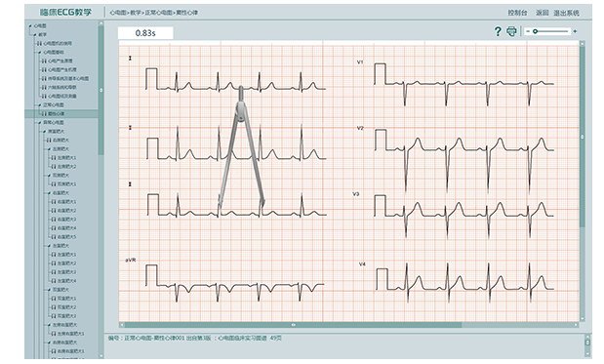
Task: Open the 控制台 menu item
Action: pos(517,13)
